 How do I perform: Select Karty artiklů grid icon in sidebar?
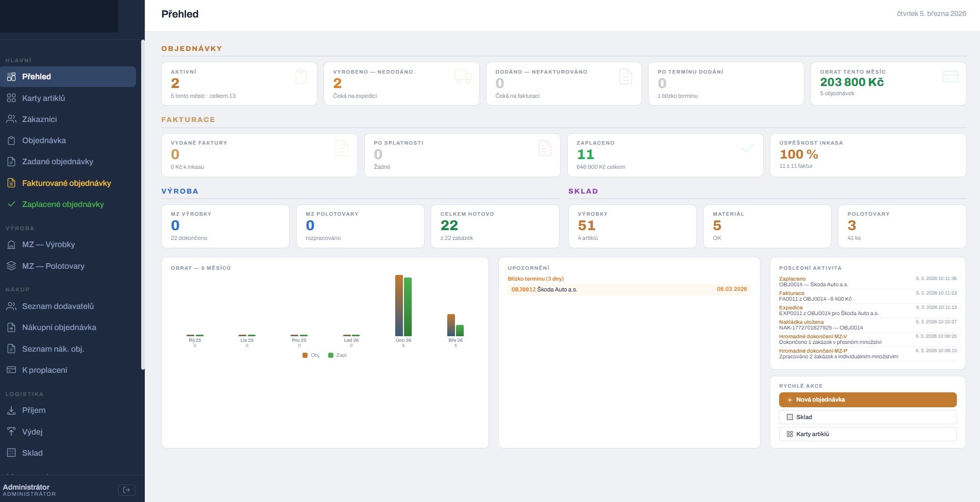tap(11, 98)
